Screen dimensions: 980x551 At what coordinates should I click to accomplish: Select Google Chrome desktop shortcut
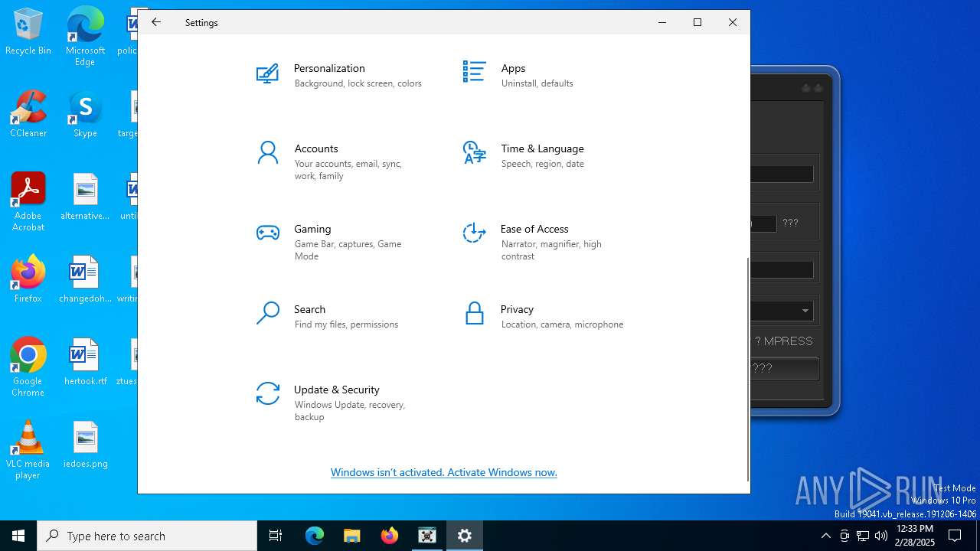(28, 367)
